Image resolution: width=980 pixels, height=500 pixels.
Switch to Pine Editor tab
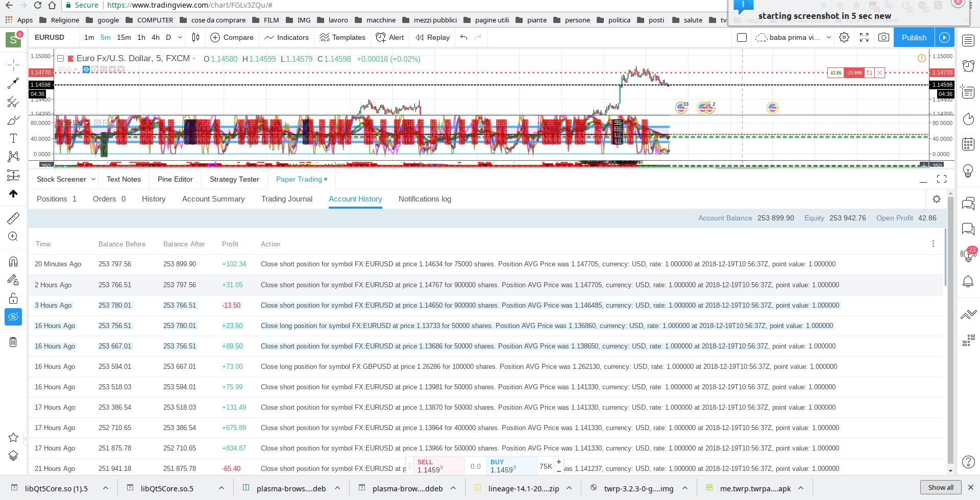pos(175,179)
